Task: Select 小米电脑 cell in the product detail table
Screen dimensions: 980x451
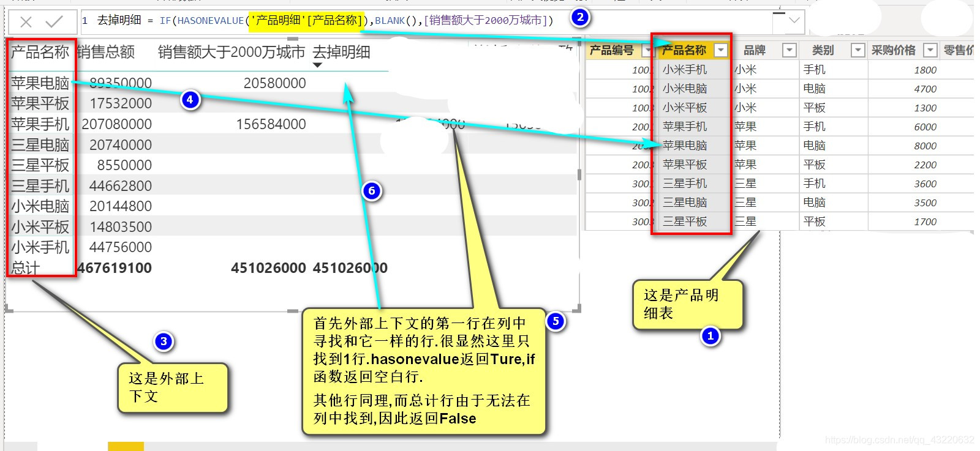Action: (x=685, y=89)
